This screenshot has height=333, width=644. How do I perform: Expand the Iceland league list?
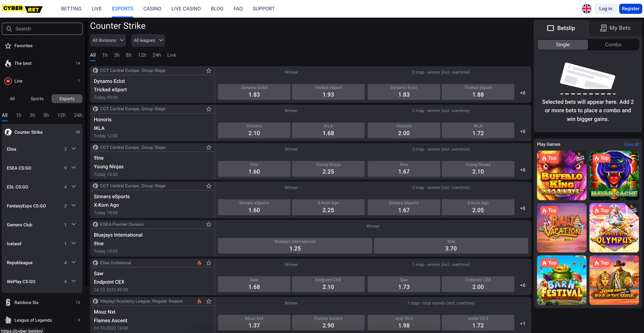coord(73,243)
